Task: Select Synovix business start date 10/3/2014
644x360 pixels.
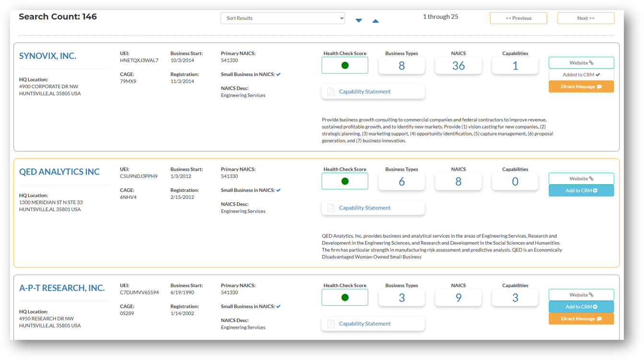Action: pos(182,60)
